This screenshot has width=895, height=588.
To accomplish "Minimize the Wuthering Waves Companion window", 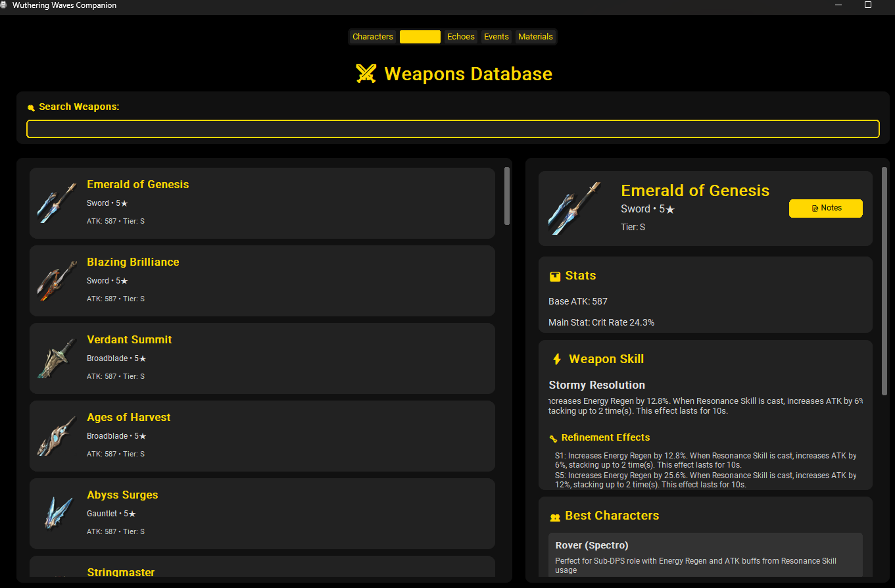I will pos(838,5).
